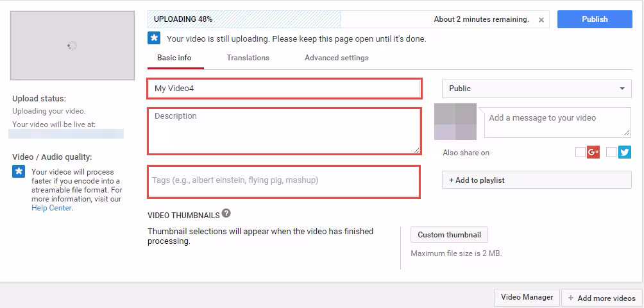Click the star icon under Video / Audio quality
Image resolution: width=644 pixels, height=308 pixels.
click(19, 171)
